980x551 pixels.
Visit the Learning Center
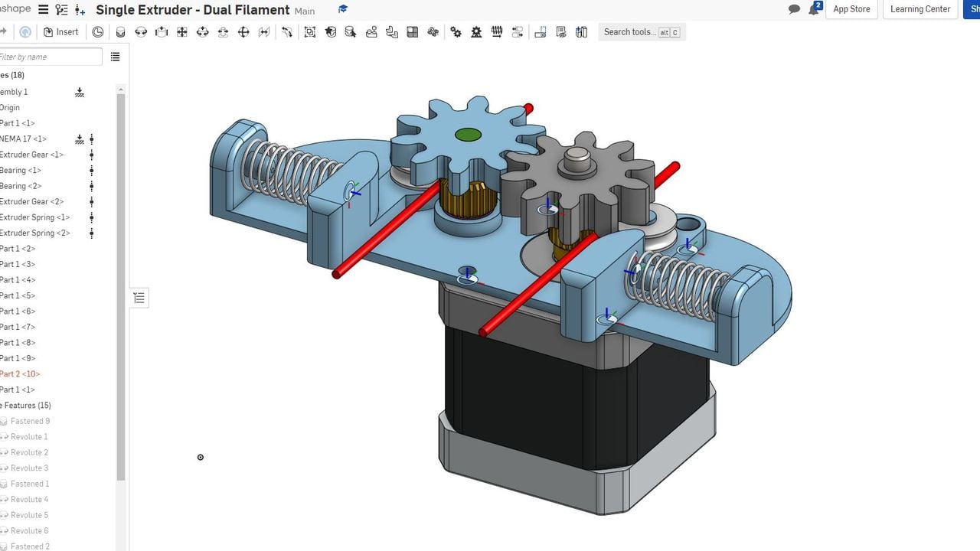pos(920,9)
